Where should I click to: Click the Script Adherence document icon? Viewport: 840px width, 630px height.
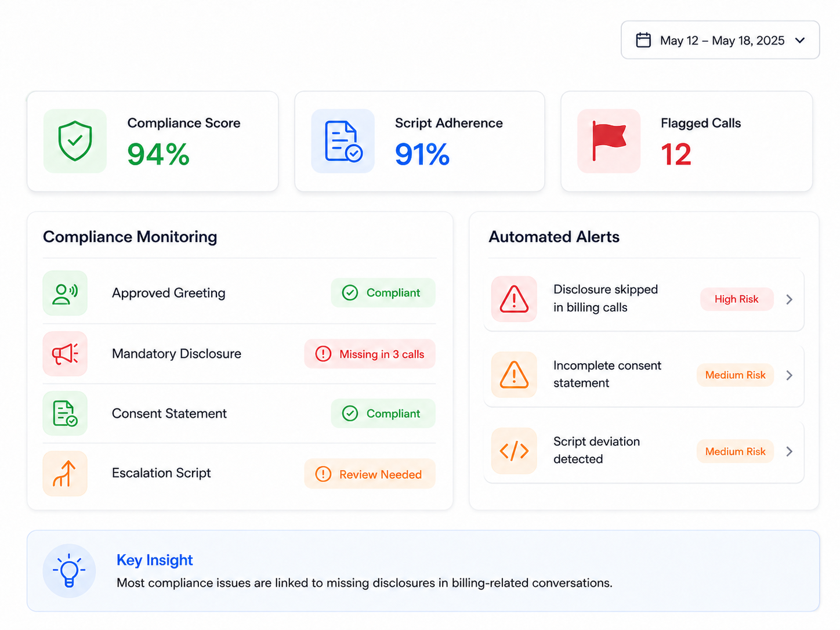[343, 141]
